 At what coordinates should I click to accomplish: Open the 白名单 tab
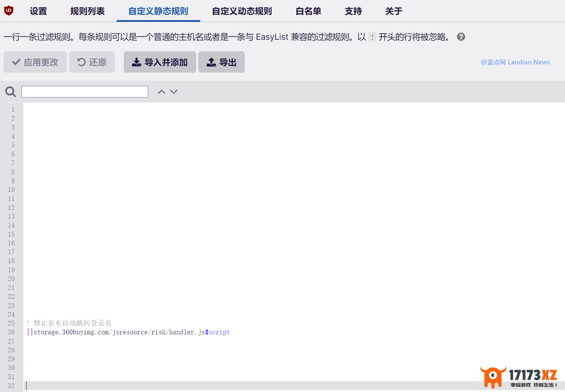(309, 11)
